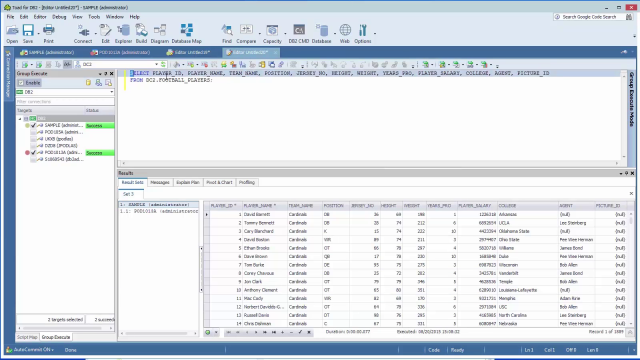
Task: Click the refresh schema icon beside DC2 combo
Action: coord(163,64)
